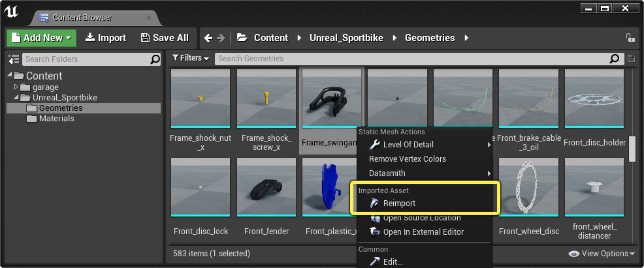Image resolution: width=644 pixels, height=268 pixels.
Task: Click the asset grid vertical scrollbar
Action: [633, 148]
